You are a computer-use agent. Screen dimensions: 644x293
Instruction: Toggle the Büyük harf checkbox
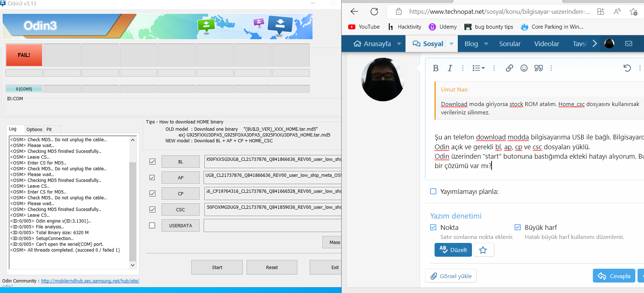click(518, 227)
